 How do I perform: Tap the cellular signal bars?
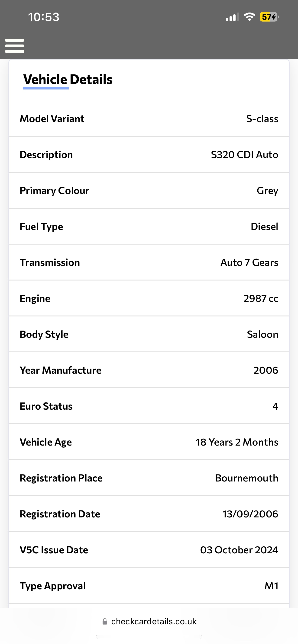click(232, 17)
